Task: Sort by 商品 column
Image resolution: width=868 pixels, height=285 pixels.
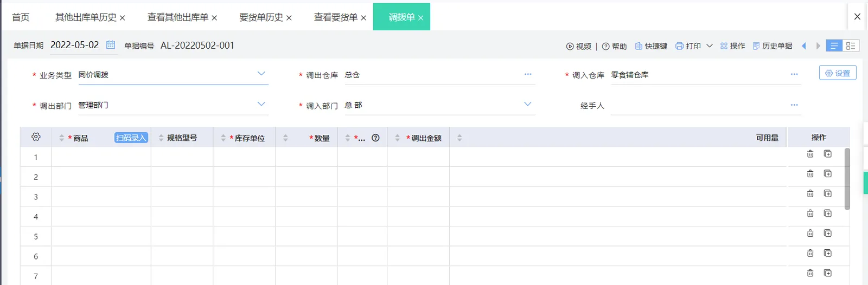Action: pos(61,138)
